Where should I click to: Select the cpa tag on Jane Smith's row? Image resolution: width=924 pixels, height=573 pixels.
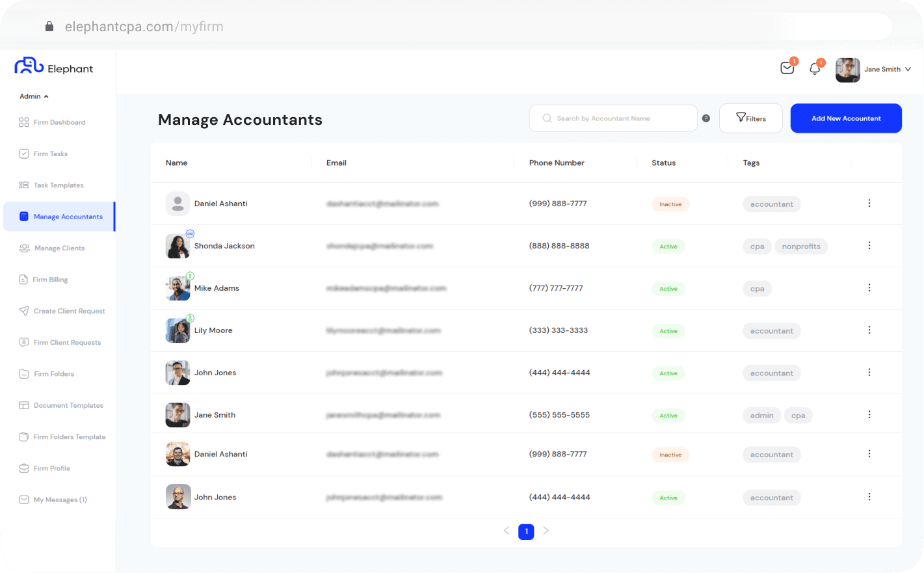[x=798, y=415]
